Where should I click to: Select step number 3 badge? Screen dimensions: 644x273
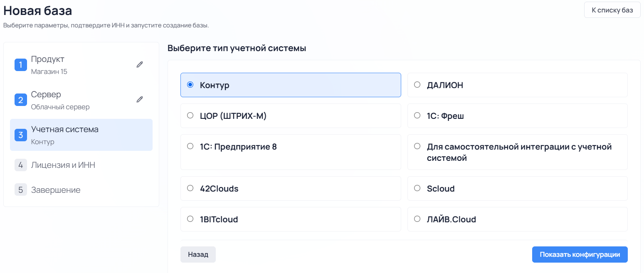click(21, 135)
